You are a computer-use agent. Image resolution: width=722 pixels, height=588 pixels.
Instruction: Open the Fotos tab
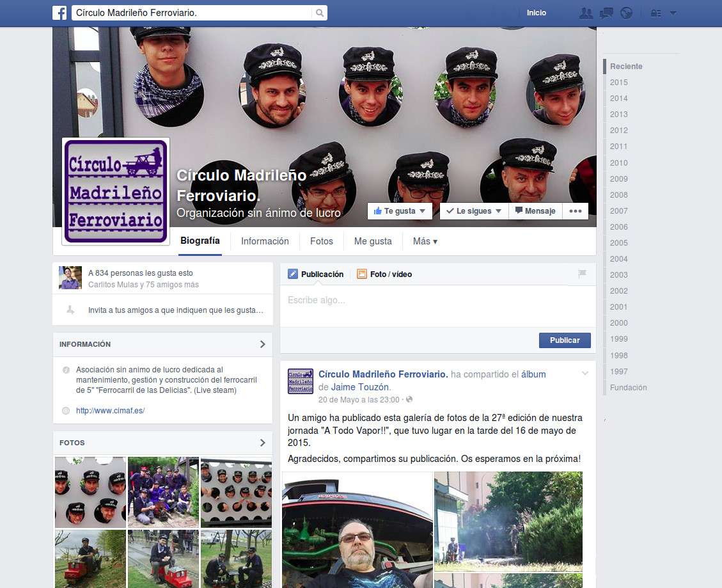click(322, 241)
